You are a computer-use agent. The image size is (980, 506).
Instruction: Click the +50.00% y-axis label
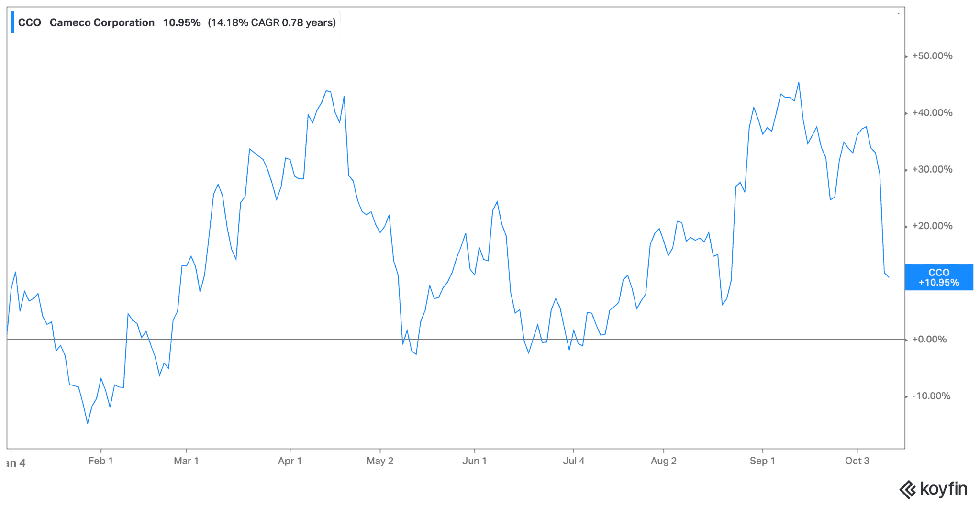pyautogui.click(x=932, y=56)
